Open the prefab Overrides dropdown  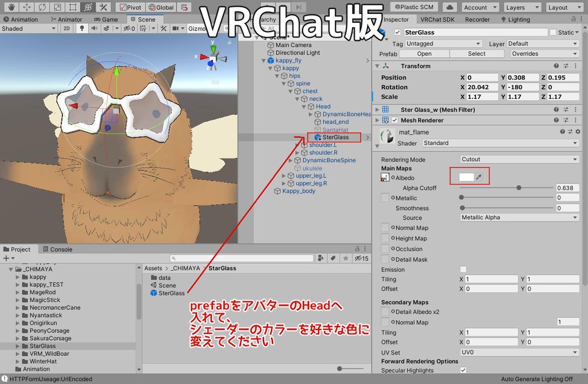point(545,53)
